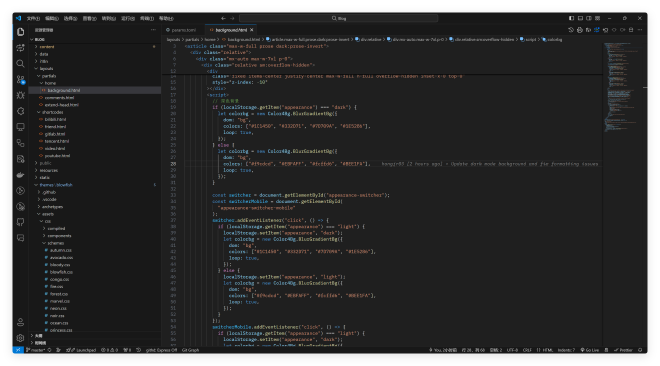660x366 pixels.
Task: Open the Docker whale icon view
Action: pyautogui.click(x=20, y=175)
